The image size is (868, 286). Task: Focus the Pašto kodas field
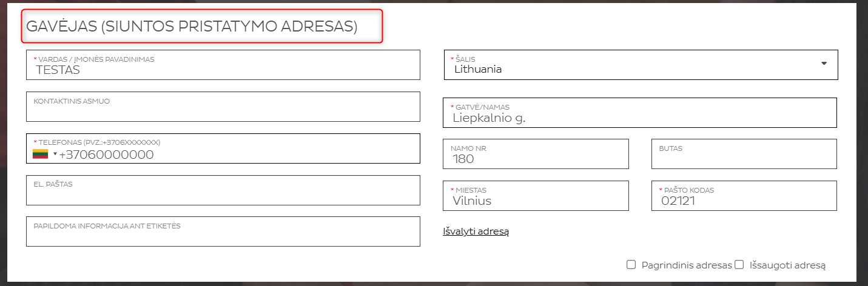point(744,196)
